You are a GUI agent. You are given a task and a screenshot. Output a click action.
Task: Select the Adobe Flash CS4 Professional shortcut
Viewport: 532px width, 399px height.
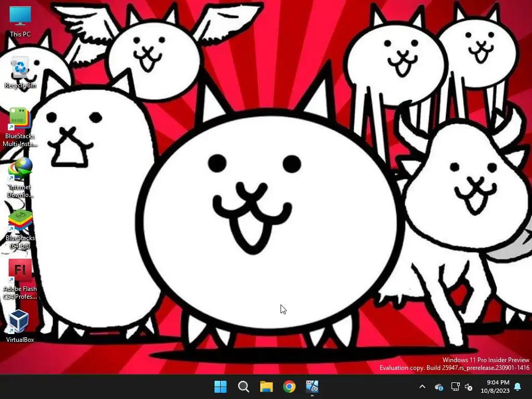[20, 280]
